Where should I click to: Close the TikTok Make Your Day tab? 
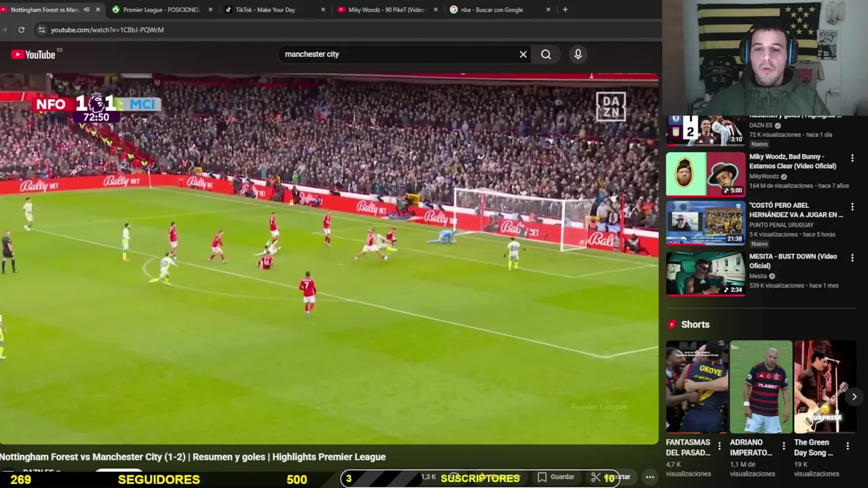(323, 9)
